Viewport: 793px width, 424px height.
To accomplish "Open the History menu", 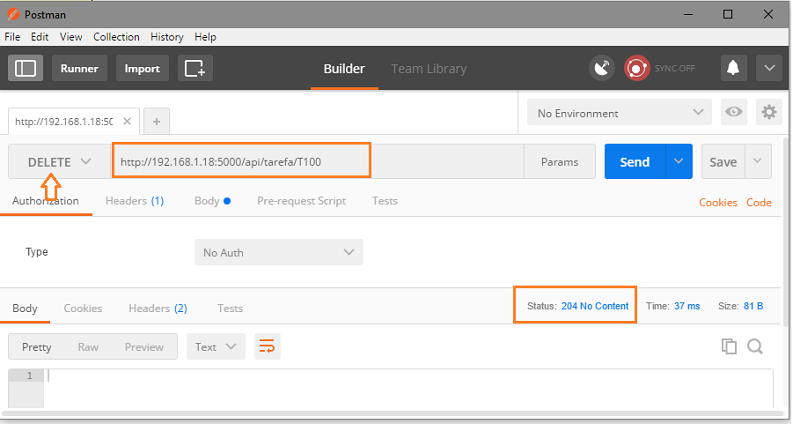I will coord(167,37).
